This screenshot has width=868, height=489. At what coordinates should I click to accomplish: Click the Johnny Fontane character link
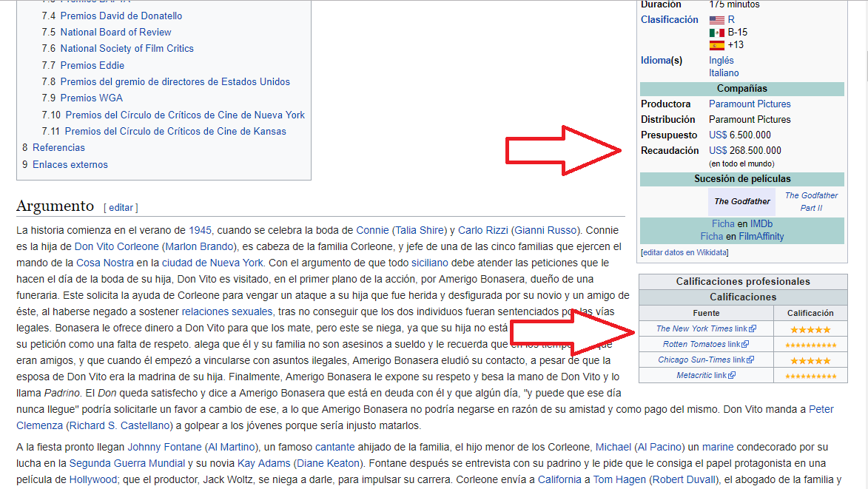coord(164,448)
